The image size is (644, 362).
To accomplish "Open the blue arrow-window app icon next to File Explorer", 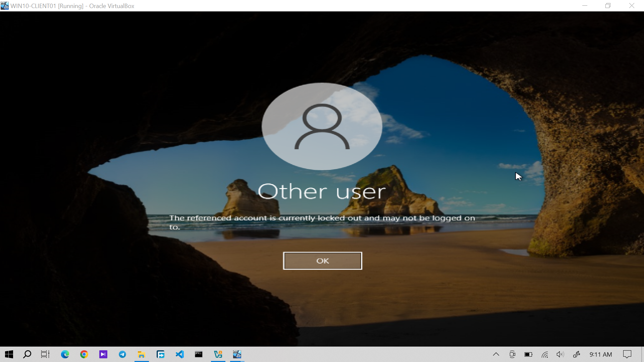I will 161,354.
